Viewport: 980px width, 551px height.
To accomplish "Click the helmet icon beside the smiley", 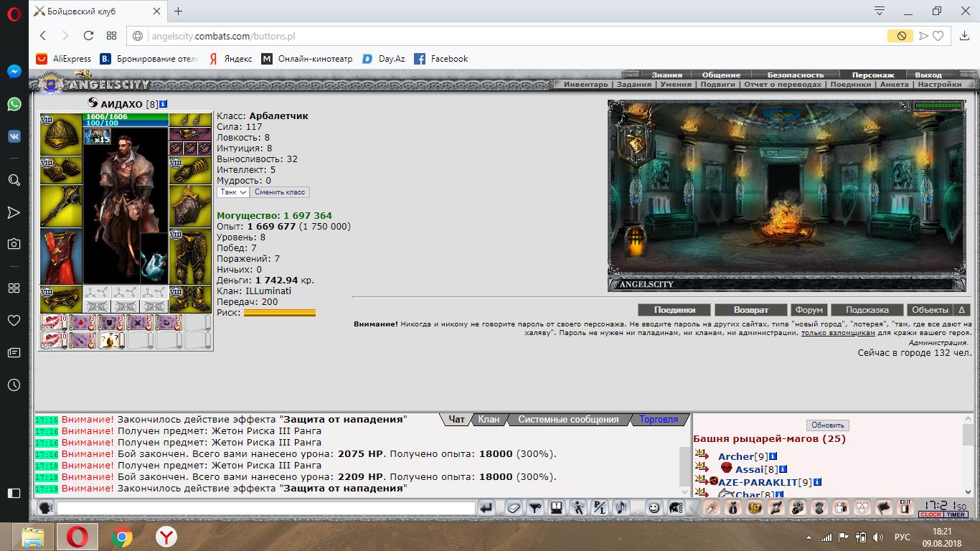I will tap(676, 508).
